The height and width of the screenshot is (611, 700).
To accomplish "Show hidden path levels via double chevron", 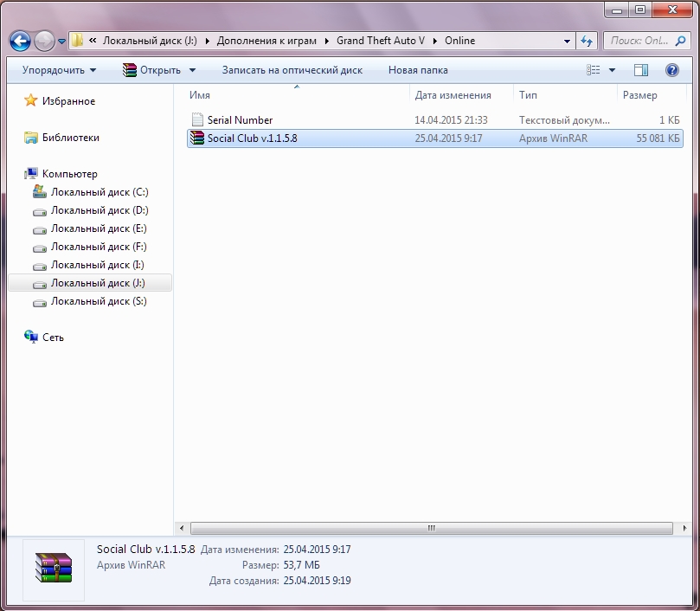I will pyautogui.click(x=93, y=41).
